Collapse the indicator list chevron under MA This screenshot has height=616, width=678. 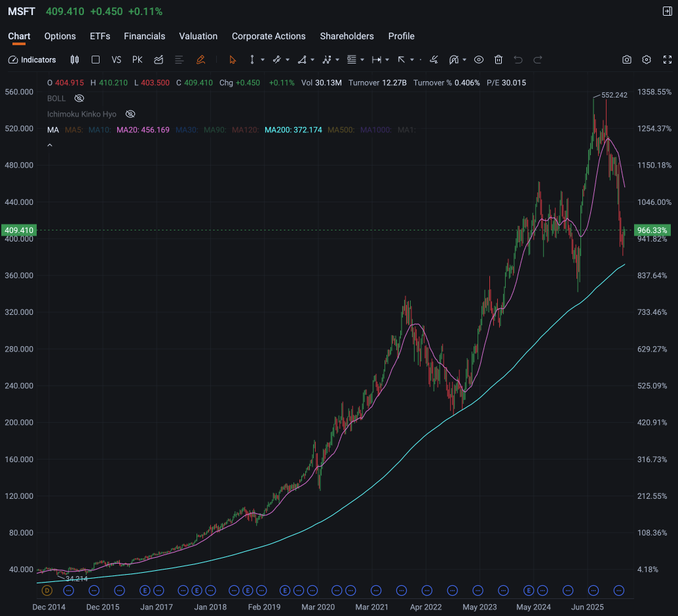(x=50, y=145)
